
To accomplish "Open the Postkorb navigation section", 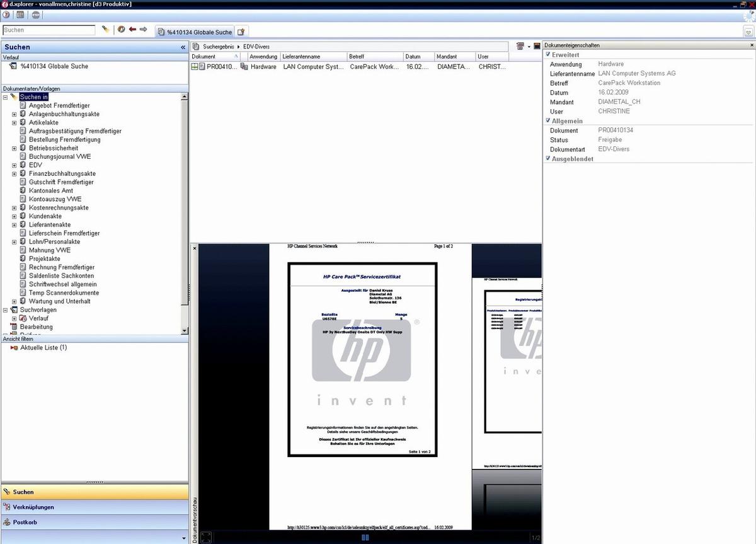I will (94, 522).
